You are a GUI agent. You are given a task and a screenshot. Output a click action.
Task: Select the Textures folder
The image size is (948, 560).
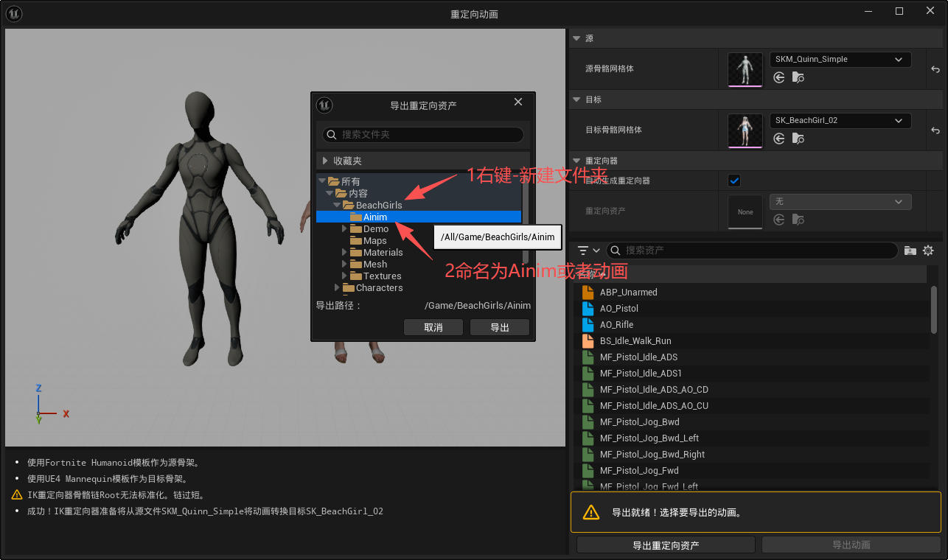coord(419,276)
